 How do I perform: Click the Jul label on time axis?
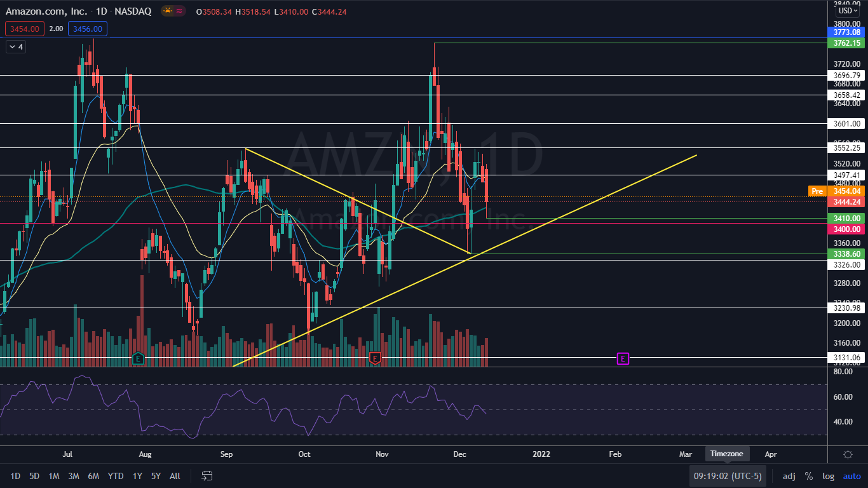67,454
